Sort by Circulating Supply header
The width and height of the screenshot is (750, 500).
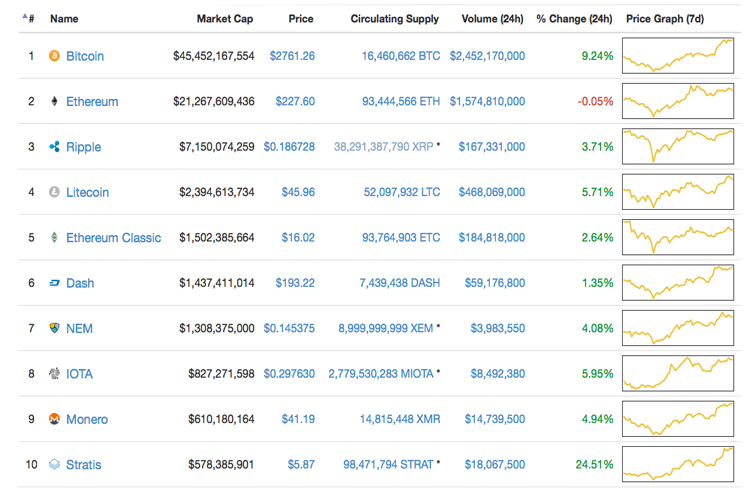(x=395, y=19)
